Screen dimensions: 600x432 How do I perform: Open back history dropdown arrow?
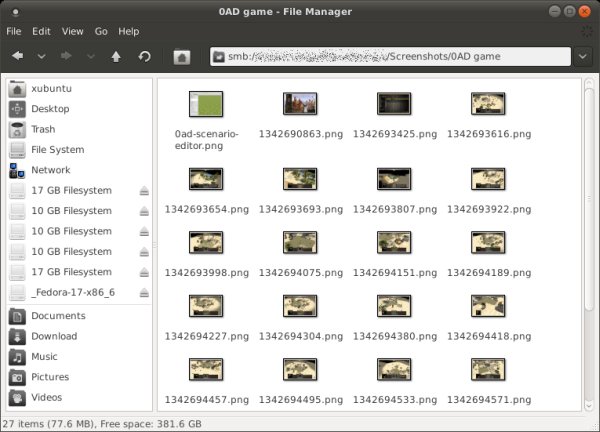point(41,57)
